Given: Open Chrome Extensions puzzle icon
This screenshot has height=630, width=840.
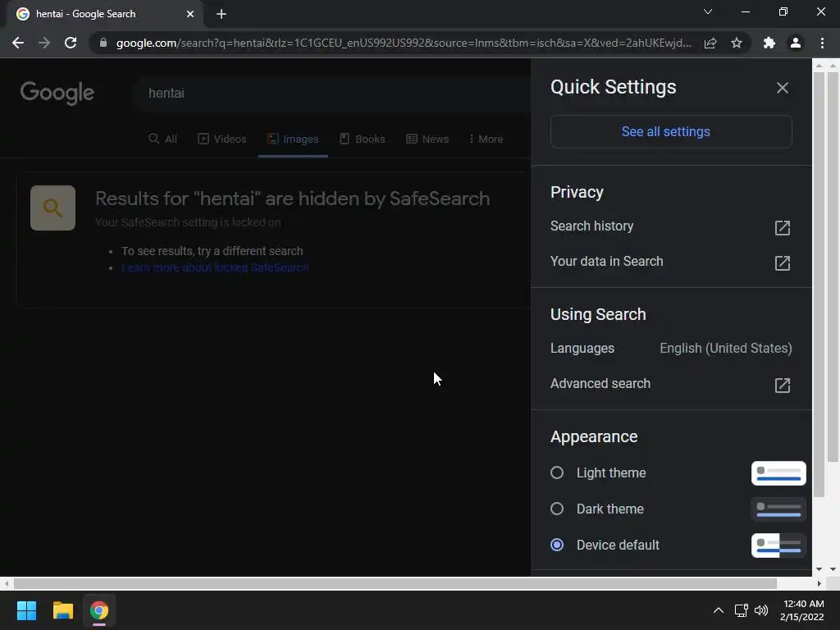Looking at the screenshot, I should tap(769, 43).
